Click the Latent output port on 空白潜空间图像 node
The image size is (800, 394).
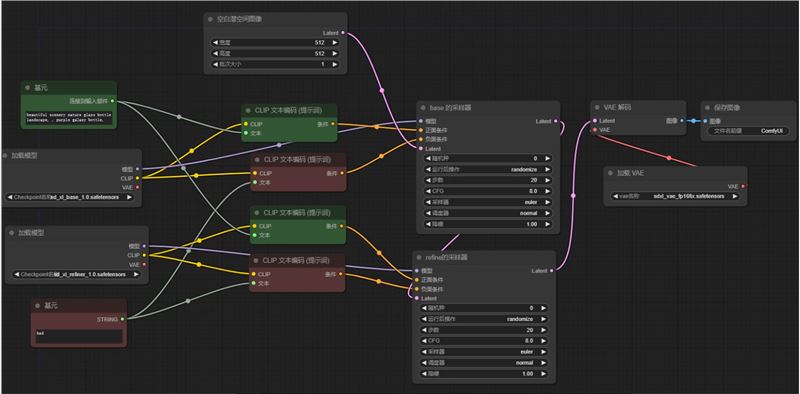point(343,33)
